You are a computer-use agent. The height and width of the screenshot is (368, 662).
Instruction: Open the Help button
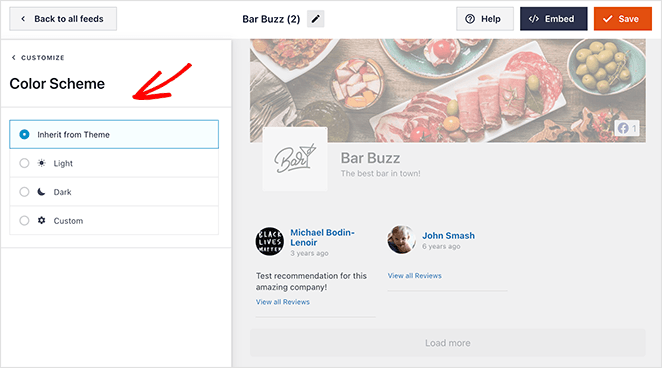[x=485, y=19]
